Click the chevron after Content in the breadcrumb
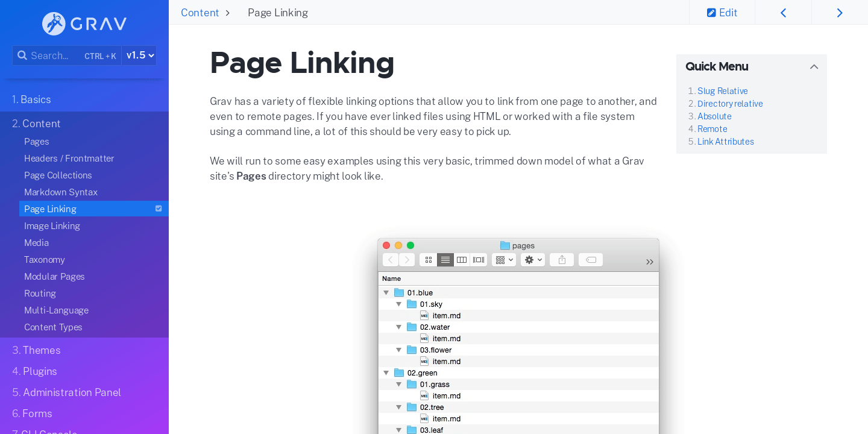Screen dimensions: 868x434 coord(227,12)
